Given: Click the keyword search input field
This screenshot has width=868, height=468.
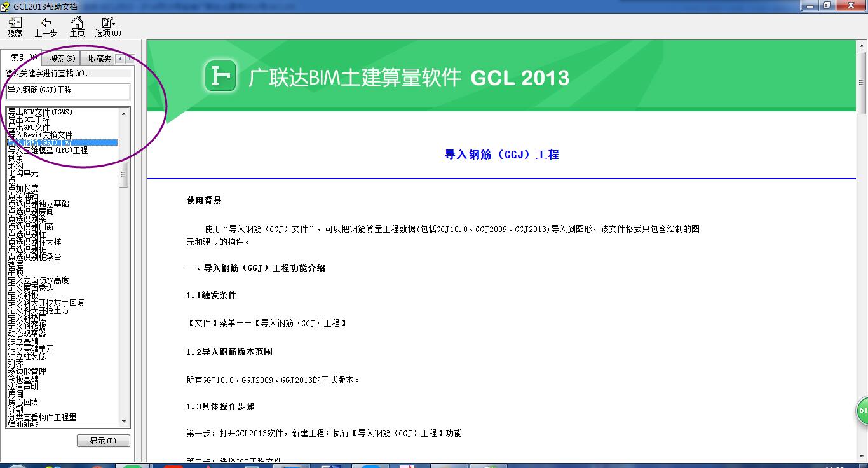Looking at the screenshot, I should click(67, 92).
